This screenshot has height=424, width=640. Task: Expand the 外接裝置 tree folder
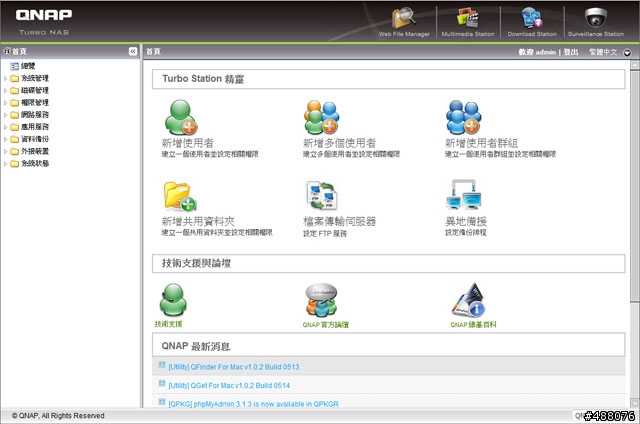(x=5, y=152)
